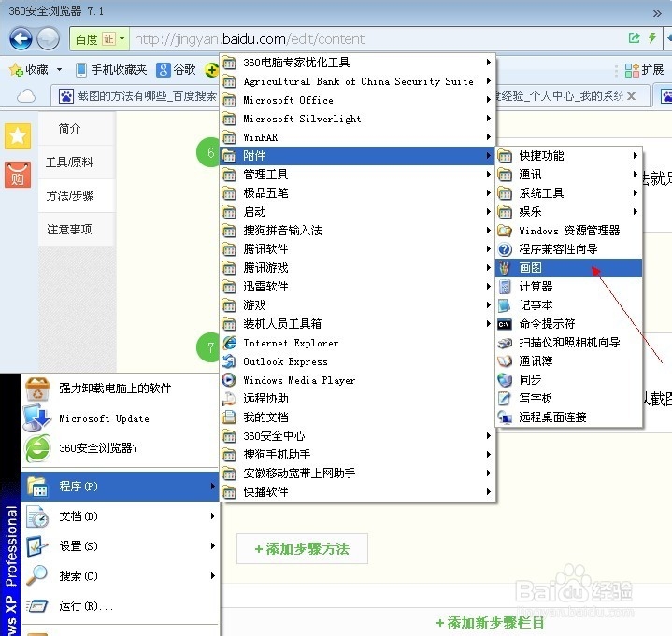Launch 计算器 calculator
672x636 pixels.
coord(568,287)
